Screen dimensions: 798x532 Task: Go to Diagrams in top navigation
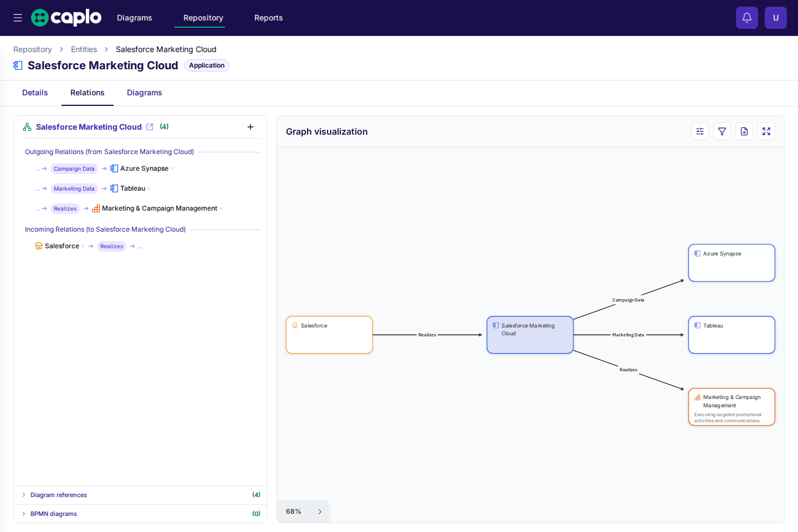(134, 18)
